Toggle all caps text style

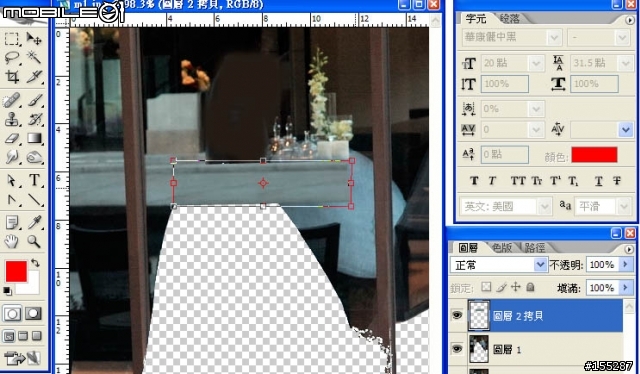click(x=518, y=180)
